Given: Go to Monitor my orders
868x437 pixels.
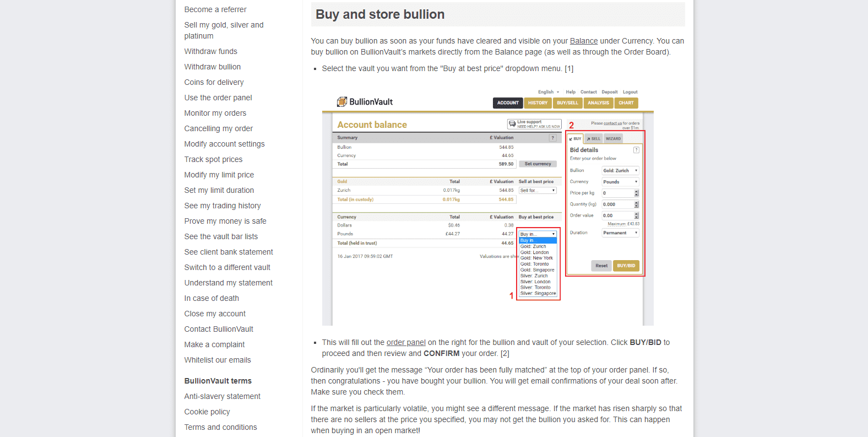Looking at the screenshot, I should [215, 113].
